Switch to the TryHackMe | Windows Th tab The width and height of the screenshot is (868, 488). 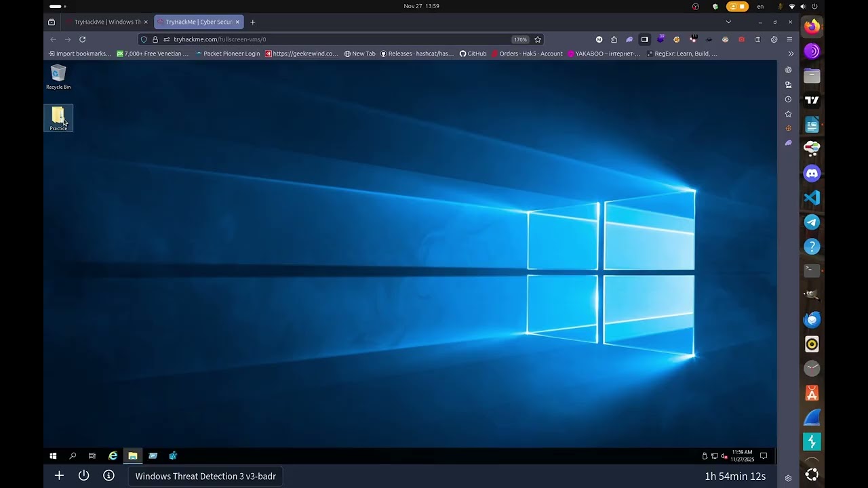click(106, 22)
